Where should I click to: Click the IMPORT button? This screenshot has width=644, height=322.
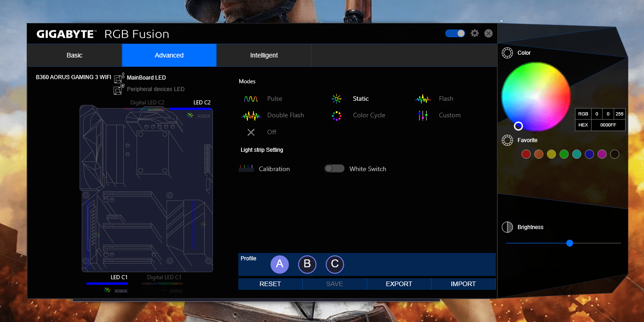click(x=463, y=284)
